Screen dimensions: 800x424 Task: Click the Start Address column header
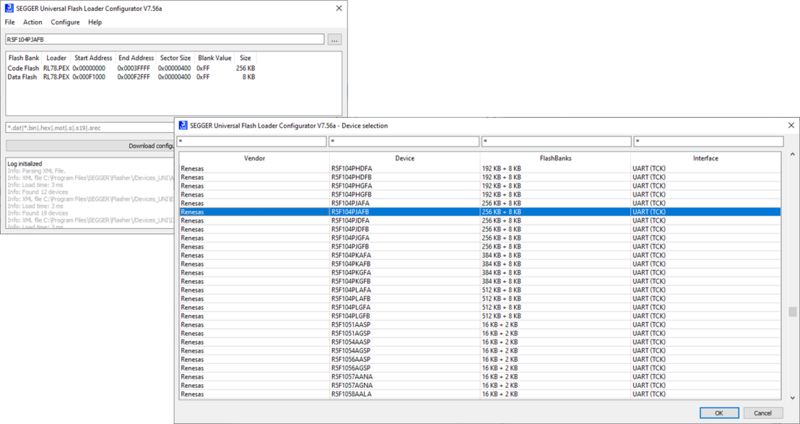coord(93,58)
